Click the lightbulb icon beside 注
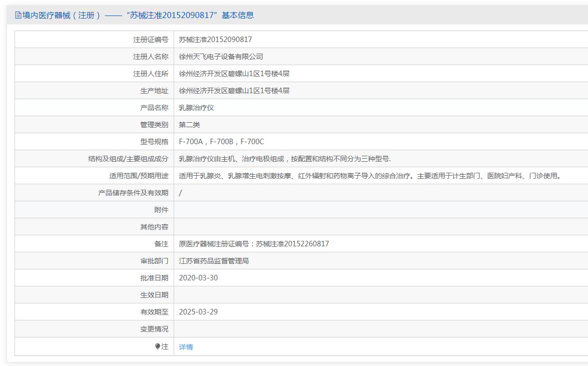 click(158, 346)
